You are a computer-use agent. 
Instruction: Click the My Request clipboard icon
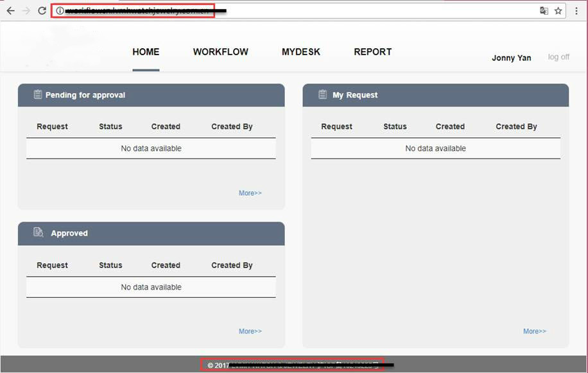(321, 94)
